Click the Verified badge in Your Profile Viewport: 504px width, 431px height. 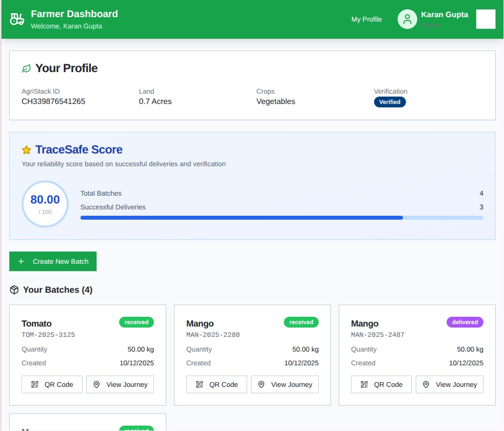click(x=390, y=102)
